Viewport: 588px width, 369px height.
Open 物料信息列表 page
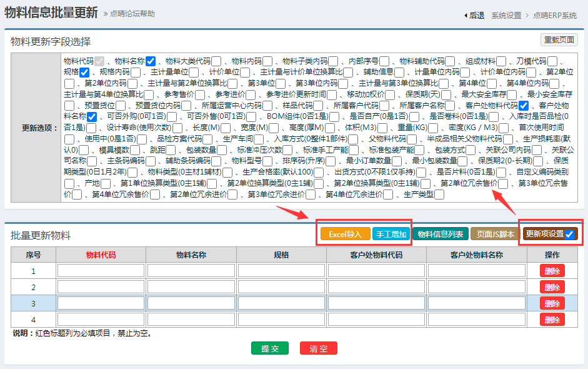coord(440,234)
